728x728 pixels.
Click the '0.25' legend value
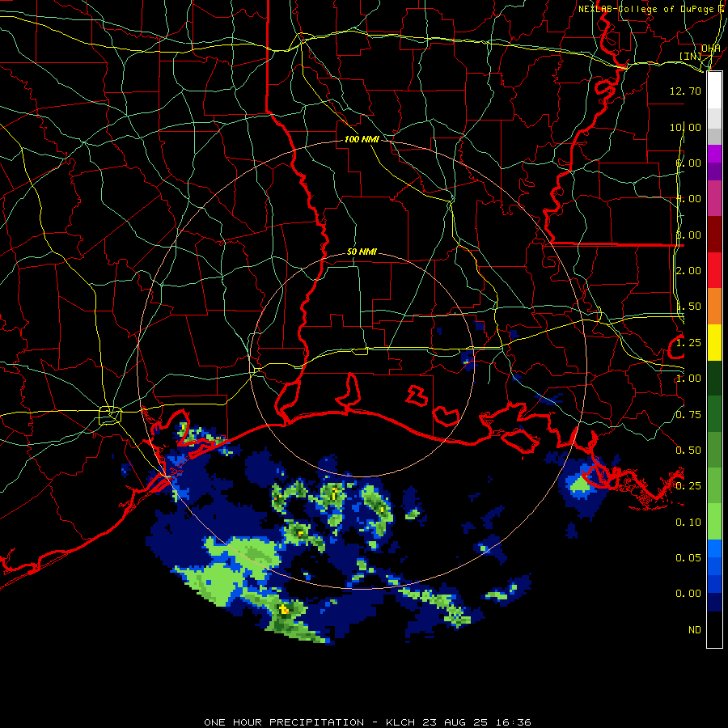point(688,486)
